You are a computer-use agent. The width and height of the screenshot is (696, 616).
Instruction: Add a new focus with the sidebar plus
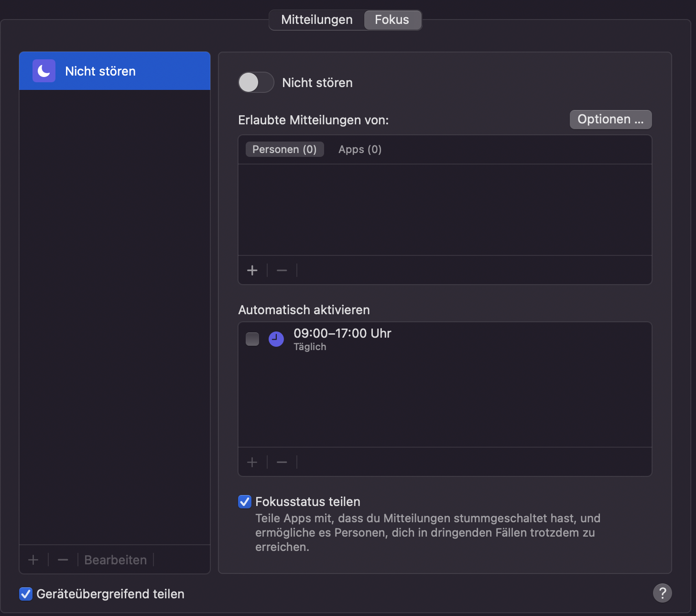33,560
